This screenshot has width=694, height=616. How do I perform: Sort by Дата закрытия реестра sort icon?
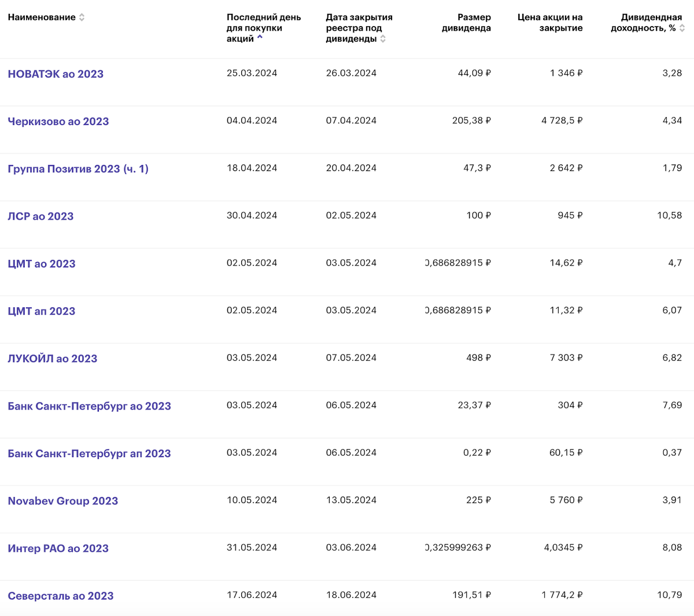383,39
